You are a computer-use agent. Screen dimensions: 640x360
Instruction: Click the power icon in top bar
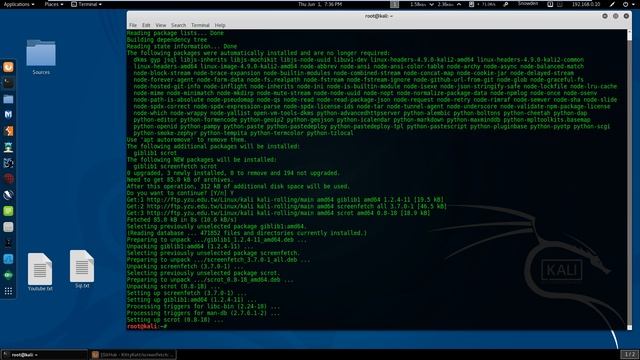[625, 4]
